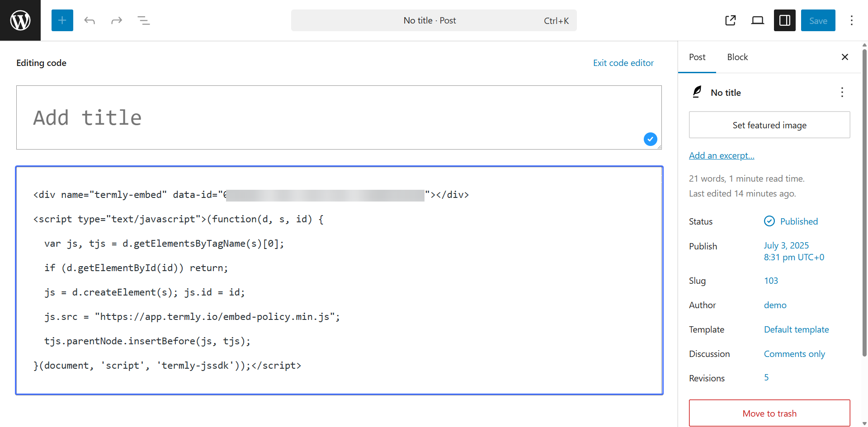The image size is (868, 427).
Task: Click the Editing code heading
Action: coord(42,63)
